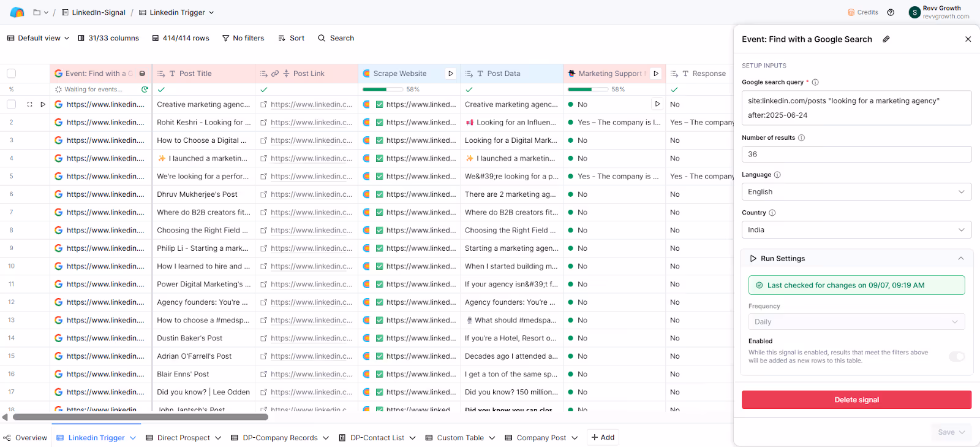980x447 pixels.
Task: Click the Google search query input field
Action: coord(856,108)
